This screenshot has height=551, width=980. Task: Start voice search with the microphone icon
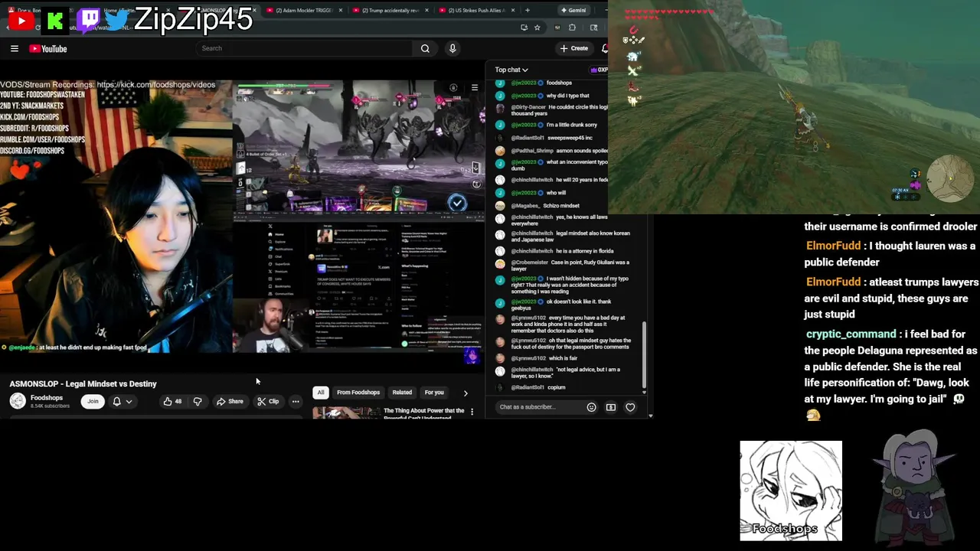click(452, 48)
